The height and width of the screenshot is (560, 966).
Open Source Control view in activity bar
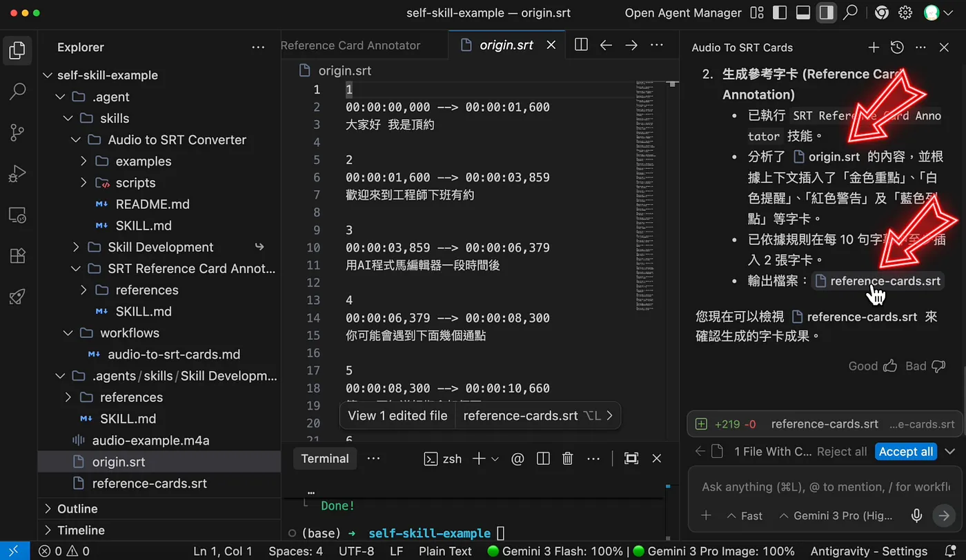(18, 132)
